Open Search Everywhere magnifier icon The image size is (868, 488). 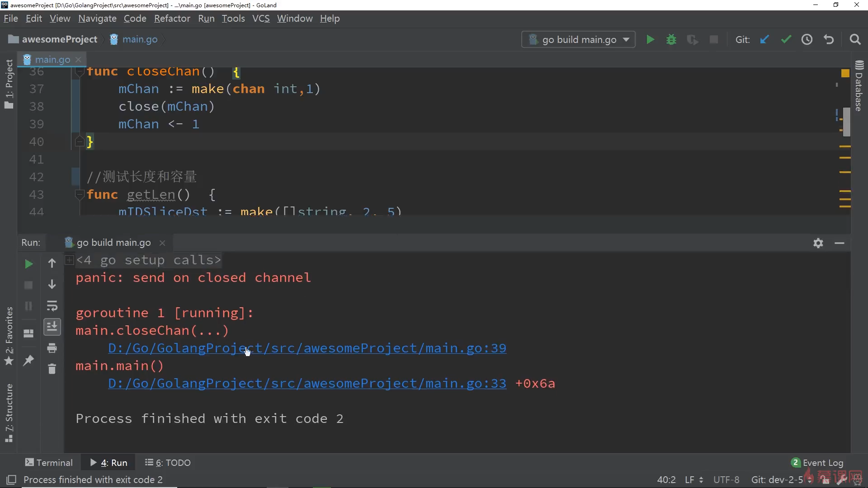(x=855, y=40)
